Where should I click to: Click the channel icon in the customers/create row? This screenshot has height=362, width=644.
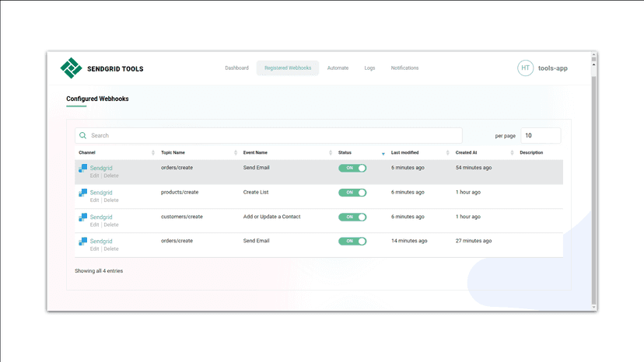83,217
